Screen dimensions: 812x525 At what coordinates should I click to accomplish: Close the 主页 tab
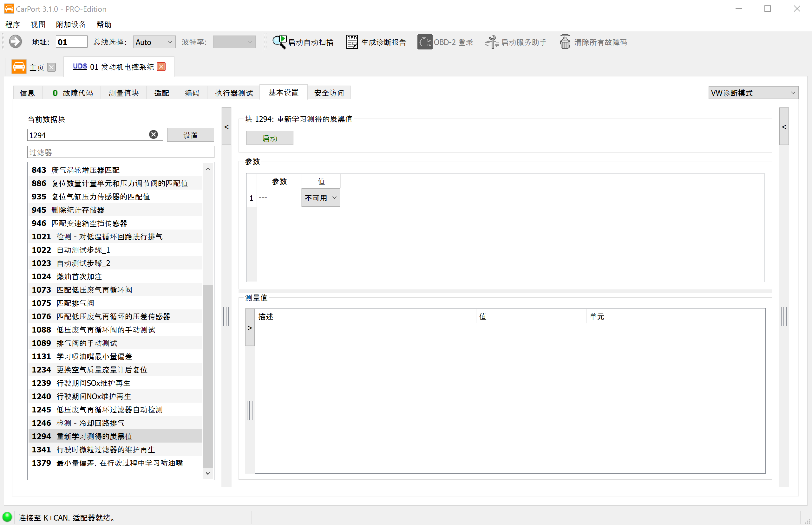click(51, 67)
